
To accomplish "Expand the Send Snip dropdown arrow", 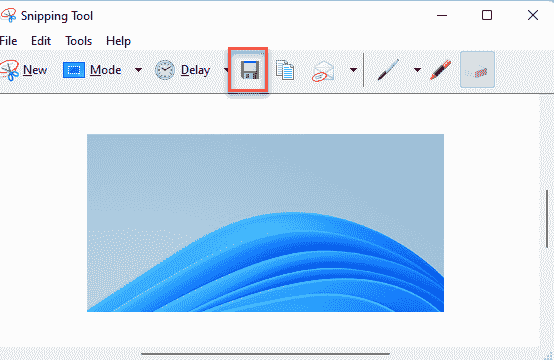I will (x=353, y=70).
